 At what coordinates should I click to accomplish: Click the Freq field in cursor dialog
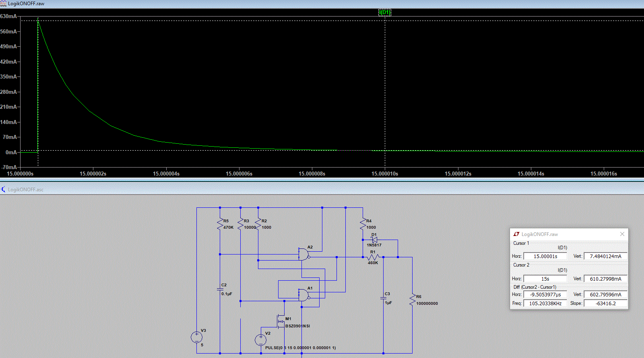click(545, 303)
